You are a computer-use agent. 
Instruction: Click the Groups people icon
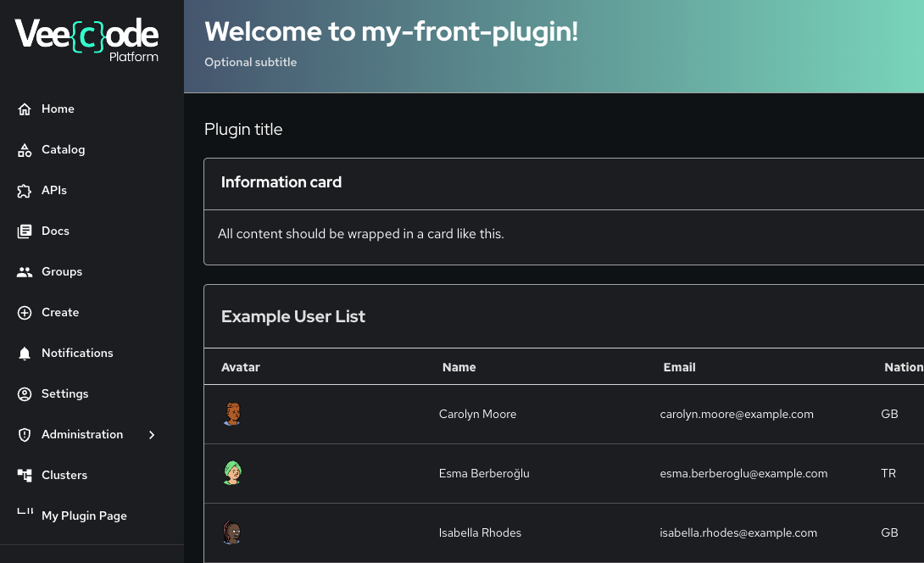(25, 272)
